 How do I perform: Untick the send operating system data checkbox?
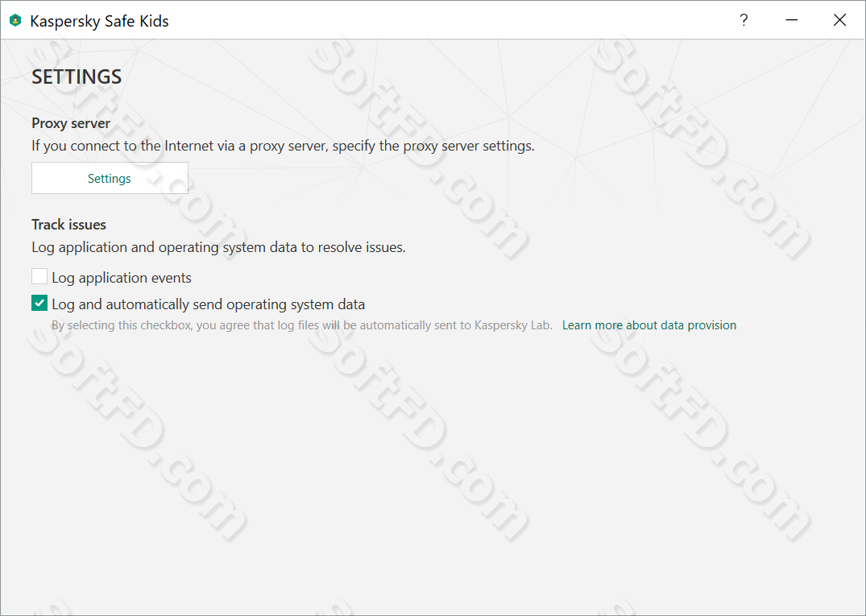(39, 303)
